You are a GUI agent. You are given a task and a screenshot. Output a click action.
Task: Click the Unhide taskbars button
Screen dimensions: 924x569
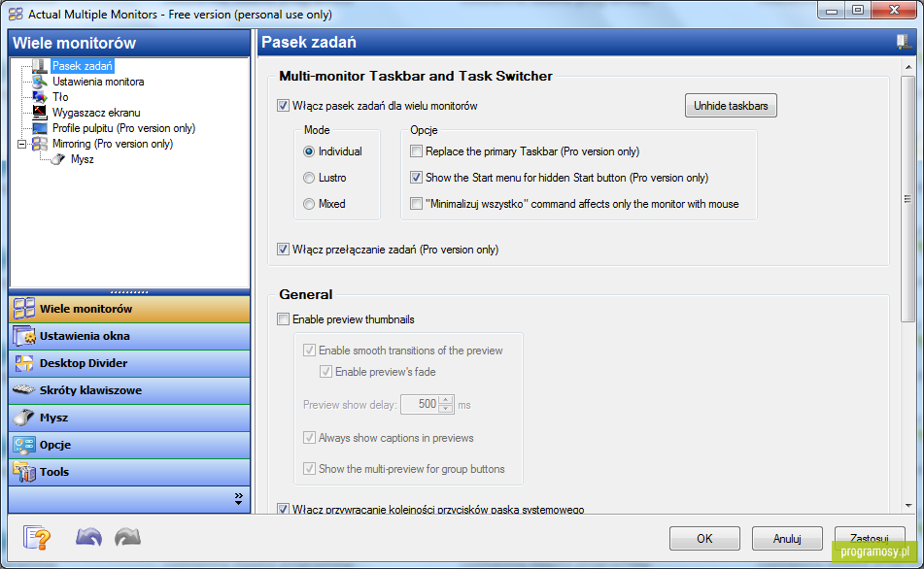coord(731,106)
